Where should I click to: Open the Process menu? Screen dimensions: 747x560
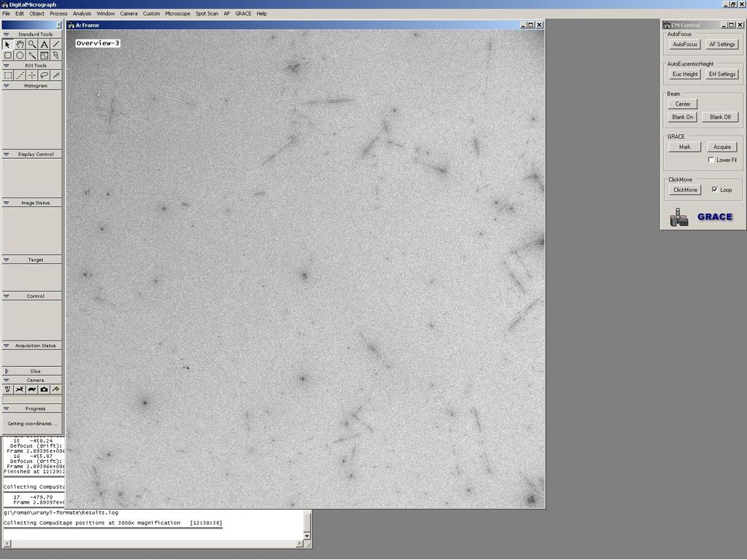tap(58, 14)
